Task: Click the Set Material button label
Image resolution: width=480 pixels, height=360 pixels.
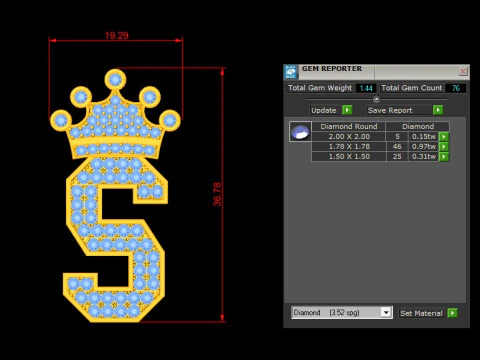Action: point(421,313)
